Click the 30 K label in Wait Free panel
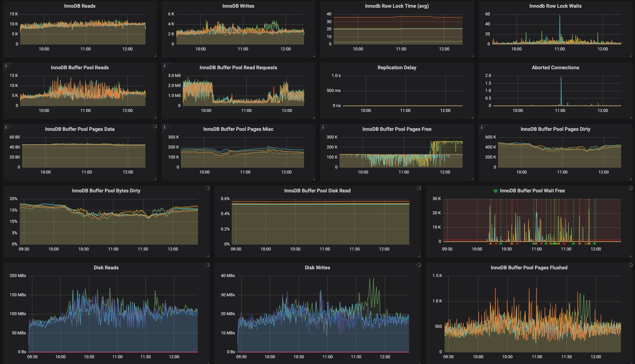The width and height of the screenshot is (635, 364). pyautogui.click(x=437, y=199)
